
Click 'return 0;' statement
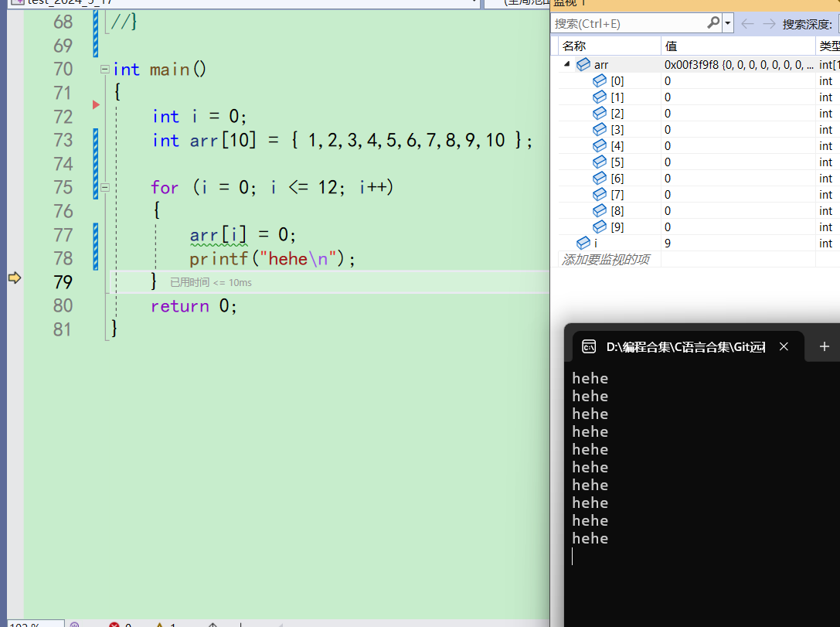193,306
